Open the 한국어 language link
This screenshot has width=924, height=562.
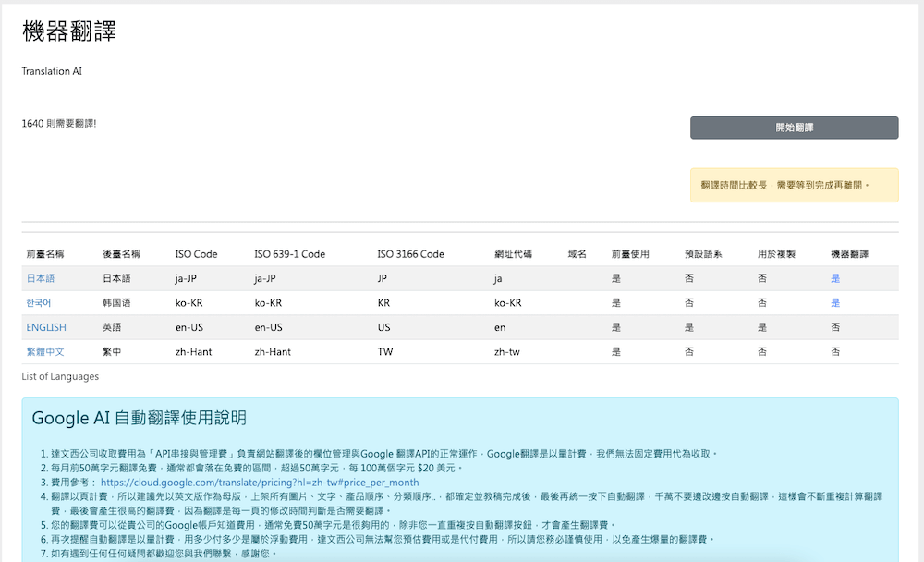38,302
